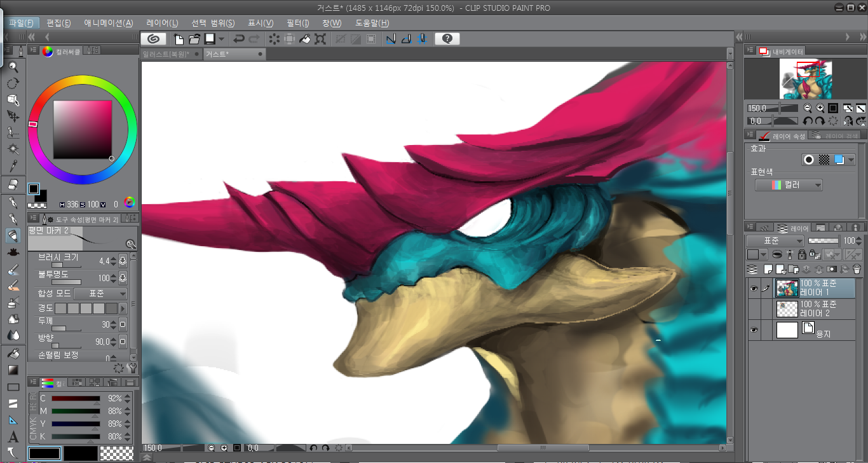Image resolution: width=868 pixels, height=463 pixels.
Task: Select the Ruler tool
Action: [x=13, y=420]
